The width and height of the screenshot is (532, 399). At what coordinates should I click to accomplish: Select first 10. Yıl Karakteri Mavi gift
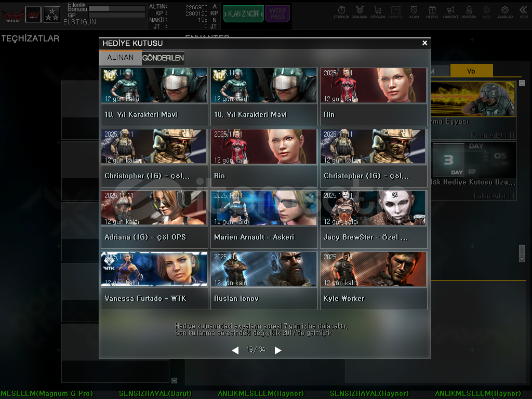point(154,97)
